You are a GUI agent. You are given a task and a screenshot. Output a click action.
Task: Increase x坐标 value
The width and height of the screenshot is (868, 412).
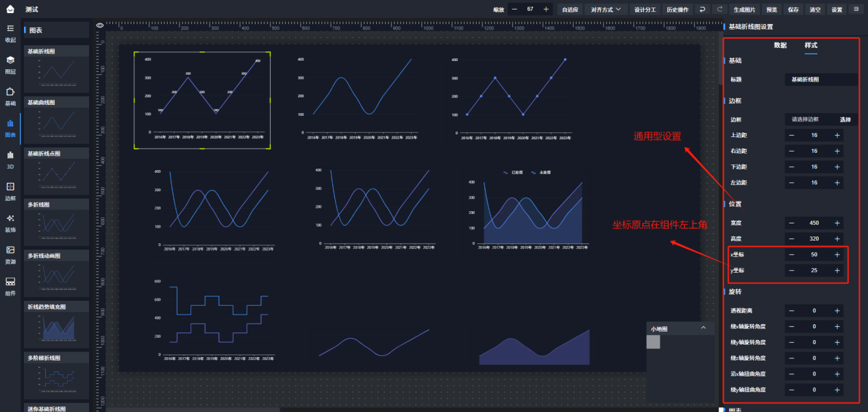836,254
